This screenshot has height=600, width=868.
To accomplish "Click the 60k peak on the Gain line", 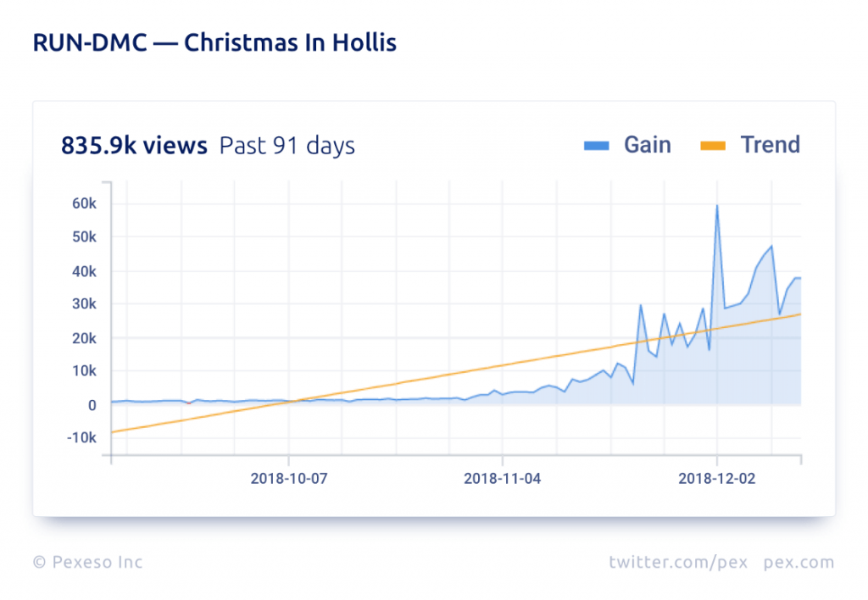I will [x=717, y=205].
